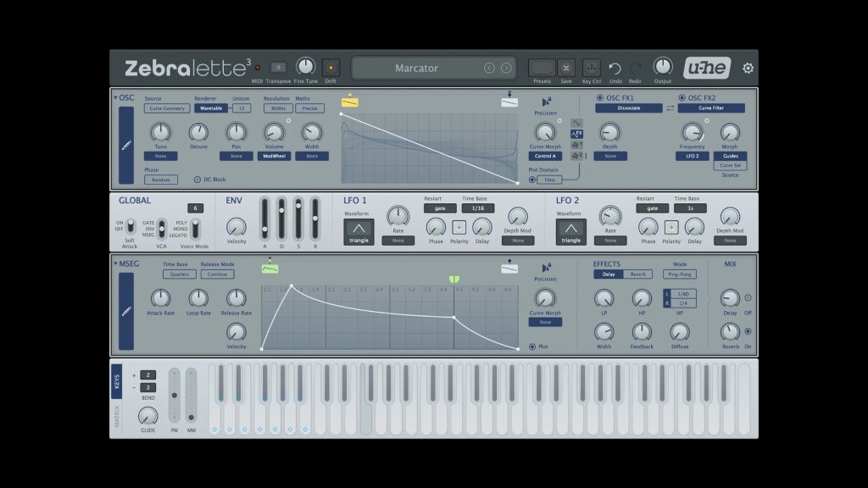868x488 pixels.
Task: Click the OSC pencil edit icon
Action: [x=126, y=145]
